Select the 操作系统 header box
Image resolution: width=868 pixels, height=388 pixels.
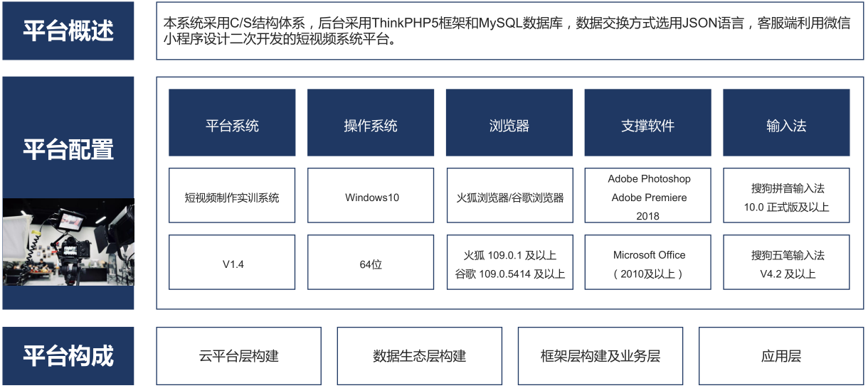371,122
